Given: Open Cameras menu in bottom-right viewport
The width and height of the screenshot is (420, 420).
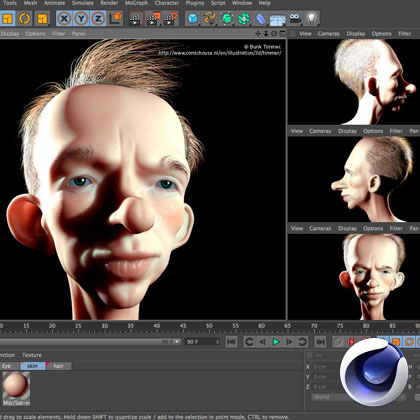Looking at the screenshot, I should coord(320,228).
